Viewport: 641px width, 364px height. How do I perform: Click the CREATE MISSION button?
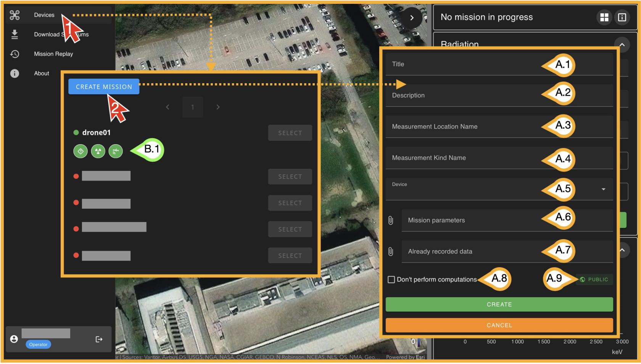tap(104, 87)
